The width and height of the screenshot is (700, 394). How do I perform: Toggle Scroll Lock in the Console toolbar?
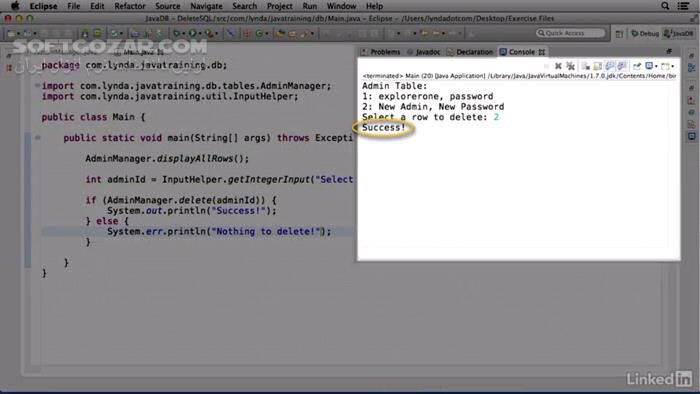click(597, 66)
